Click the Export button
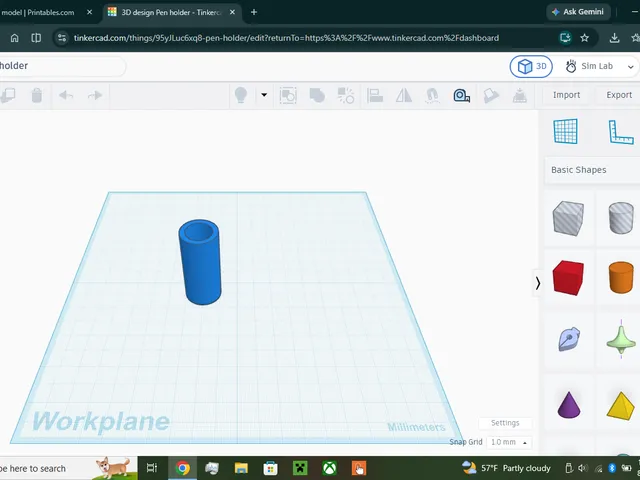 (x=618, y=95)
